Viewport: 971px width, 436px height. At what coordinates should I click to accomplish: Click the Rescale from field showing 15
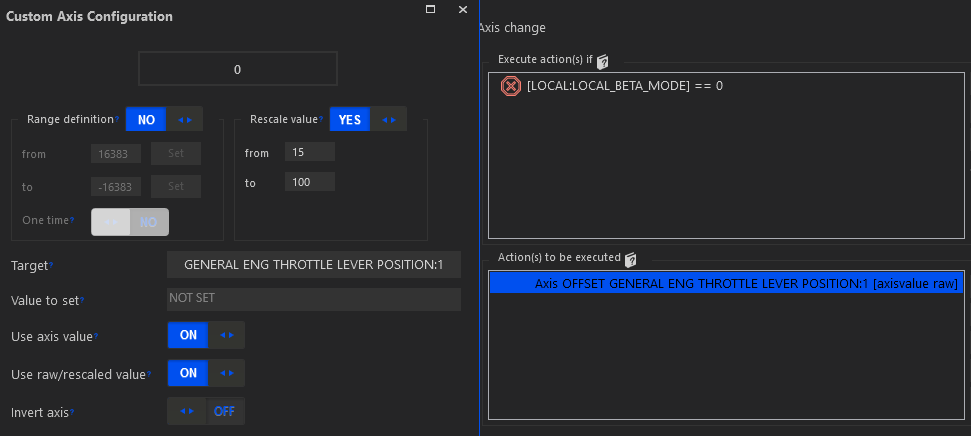309,152
